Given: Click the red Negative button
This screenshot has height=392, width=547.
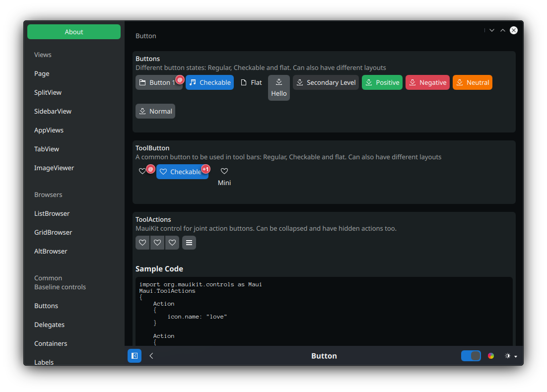Looking at the screenshot, I should (x=428, y=83).
